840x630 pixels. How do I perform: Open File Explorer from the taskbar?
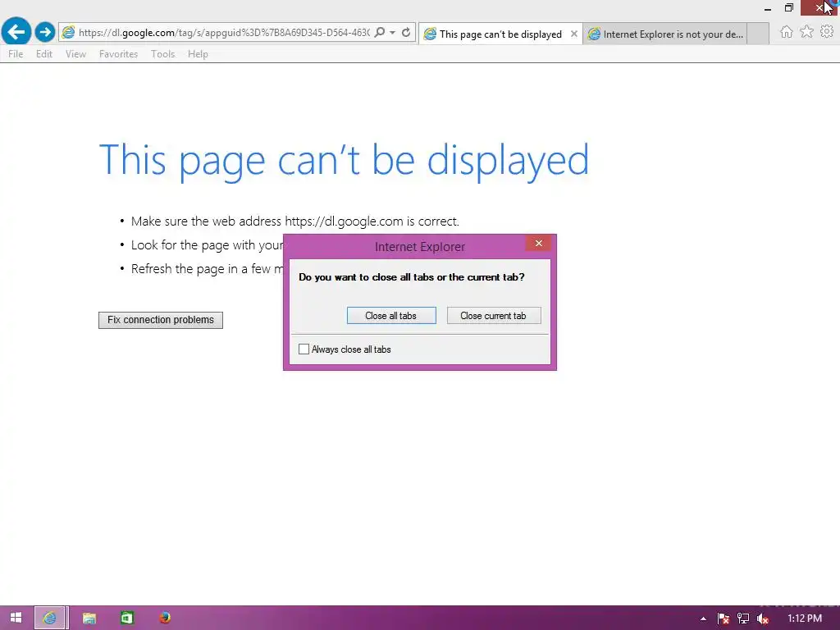(89, 618)
